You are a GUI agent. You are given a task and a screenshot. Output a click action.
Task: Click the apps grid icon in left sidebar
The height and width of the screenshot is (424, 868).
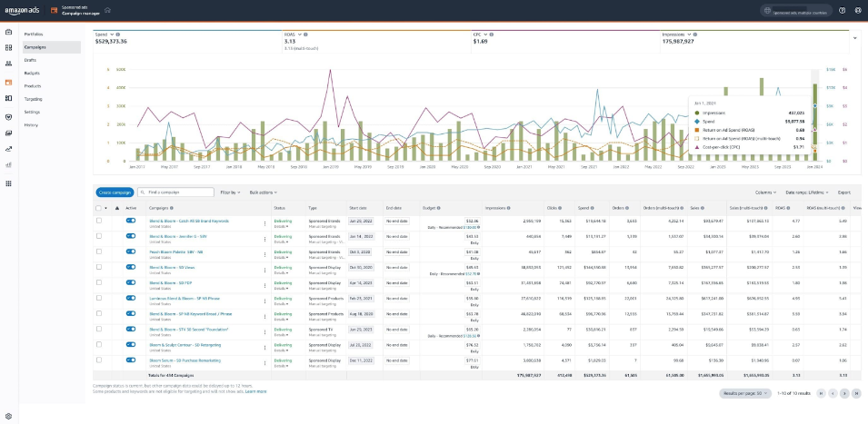point(8,183)
